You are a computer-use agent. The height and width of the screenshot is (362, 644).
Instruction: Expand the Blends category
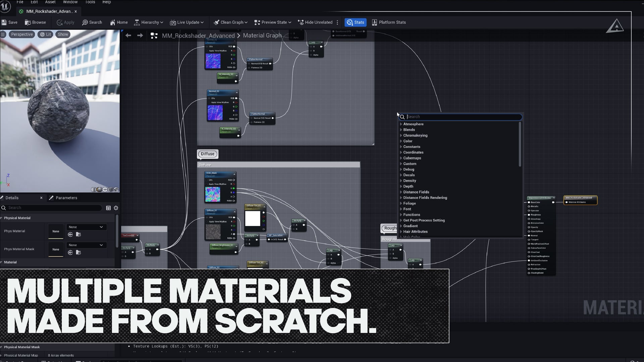click(x=401, y=130)
